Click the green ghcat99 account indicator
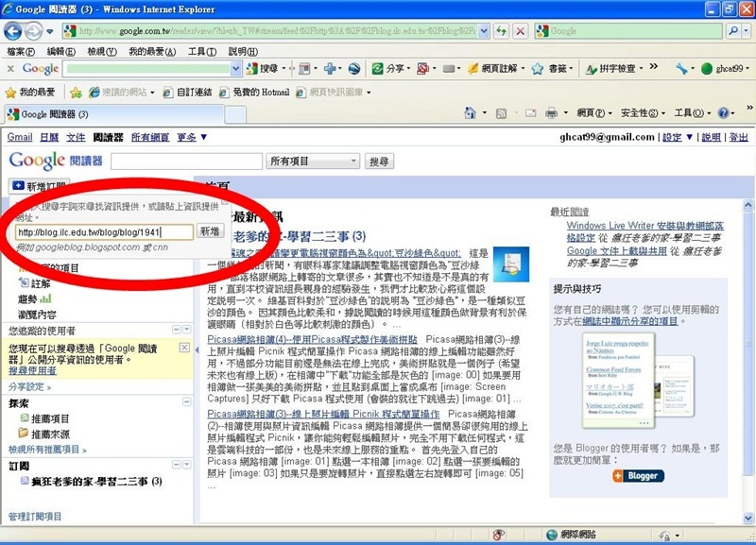 (x=722, y=69)
